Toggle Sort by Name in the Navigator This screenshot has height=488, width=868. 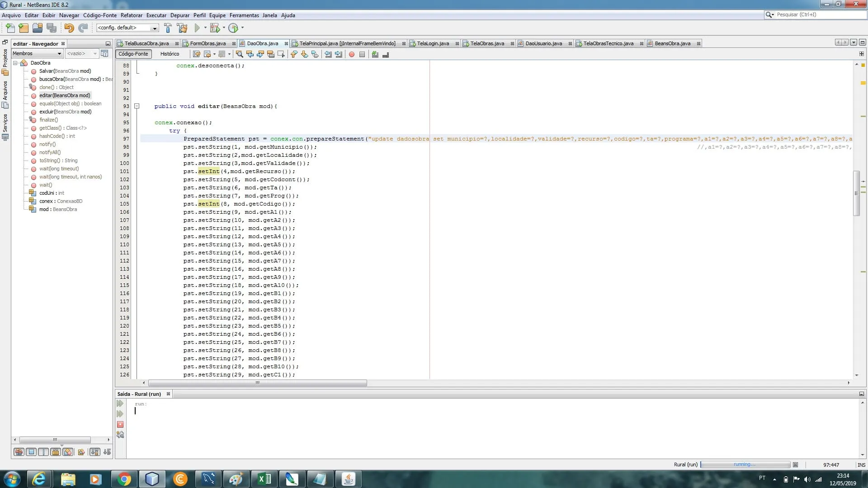tap(94, 452)
